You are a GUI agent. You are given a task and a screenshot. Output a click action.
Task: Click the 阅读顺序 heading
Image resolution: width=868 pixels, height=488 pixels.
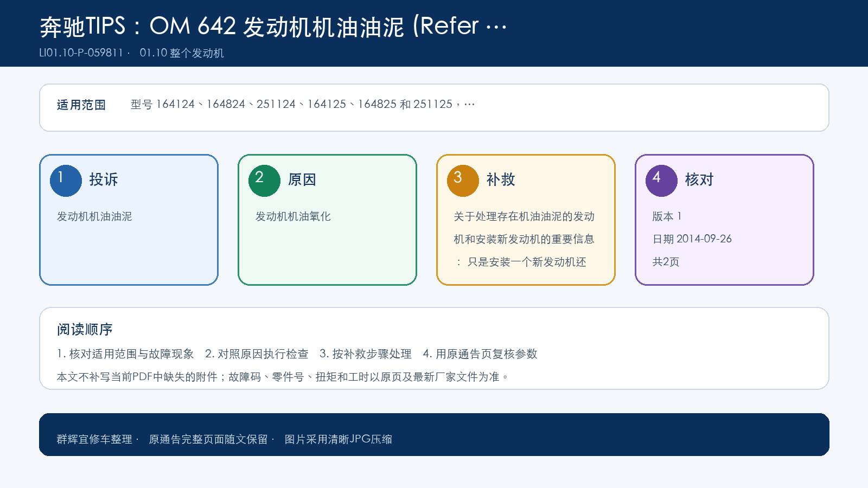pyautogui.click(x=85, y=330)
